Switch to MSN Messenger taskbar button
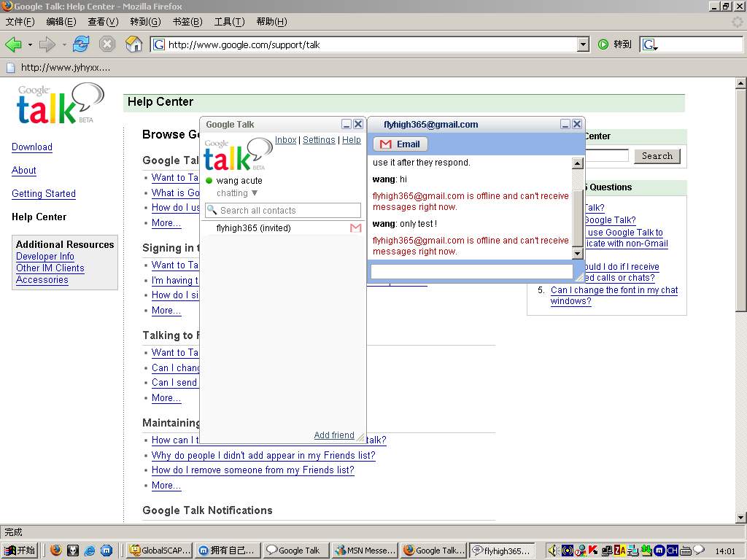747x560 pixels. point(365,551)
